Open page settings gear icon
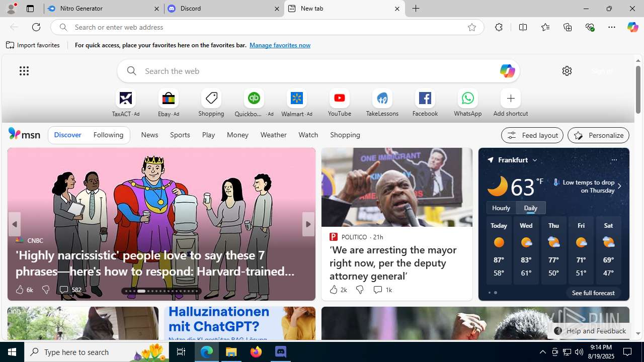This screenshot has width=644, height=362. (x=567, y=71)
